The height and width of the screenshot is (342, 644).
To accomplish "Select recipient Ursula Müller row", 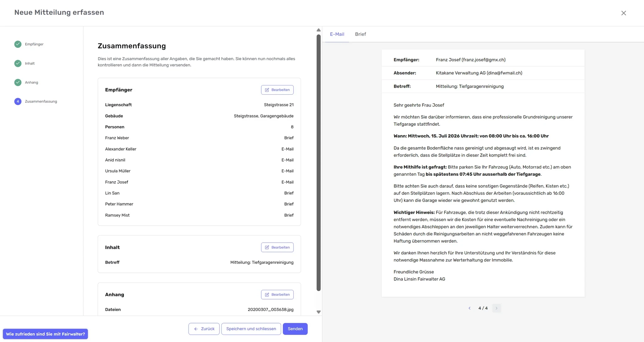I will point(199,171).
